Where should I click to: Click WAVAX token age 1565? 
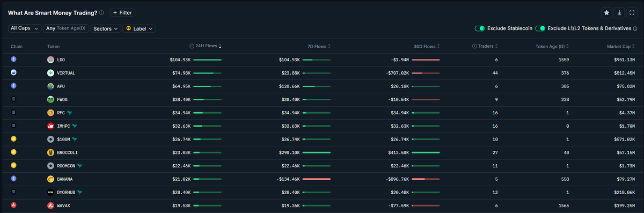(563, 205)
